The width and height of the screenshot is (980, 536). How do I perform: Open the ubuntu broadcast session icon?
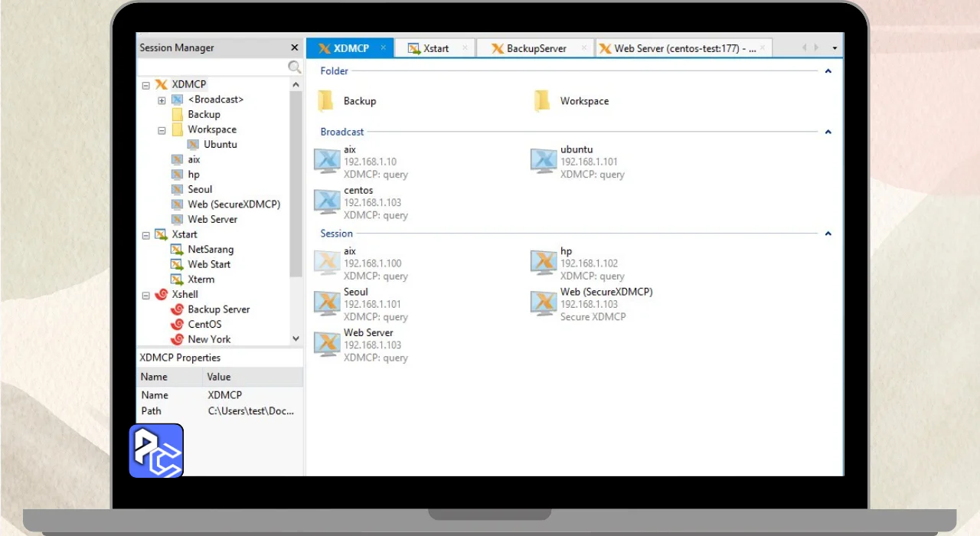[544, 161]
